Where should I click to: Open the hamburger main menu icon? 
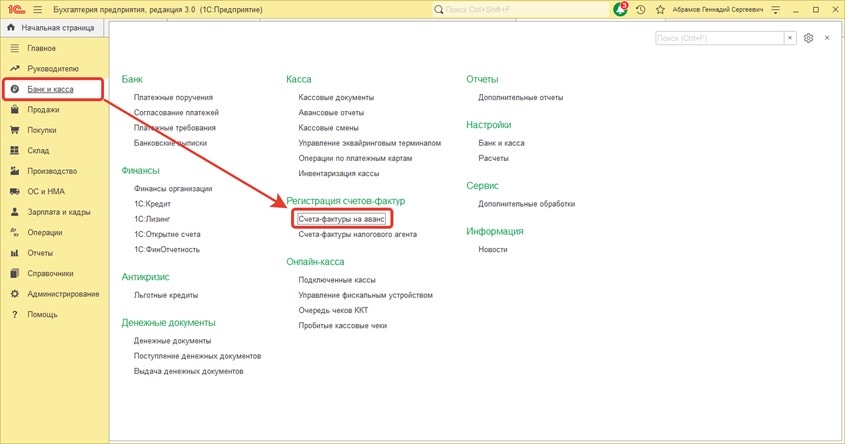click(36, 9)
